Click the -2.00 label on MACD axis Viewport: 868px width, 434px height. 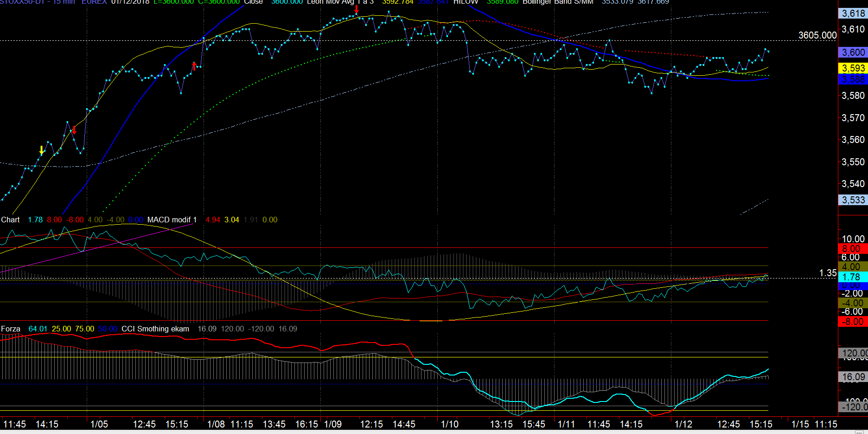pos(852,293)
